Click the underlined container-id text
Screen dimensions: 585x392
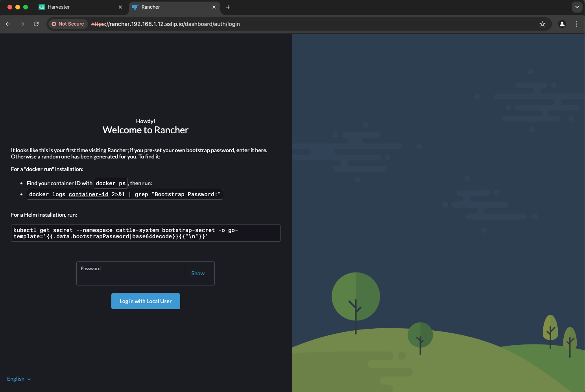[89, 194]
